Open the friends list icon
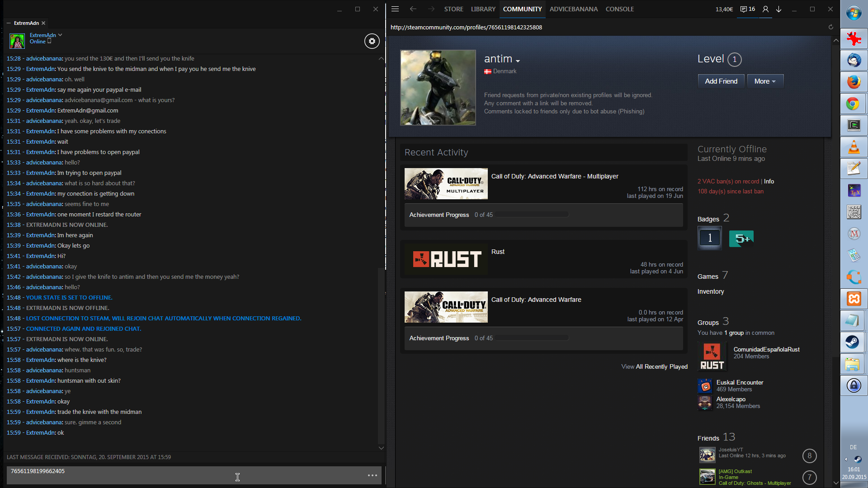This screenshot has height=488, width=868. tap(765, 9)
